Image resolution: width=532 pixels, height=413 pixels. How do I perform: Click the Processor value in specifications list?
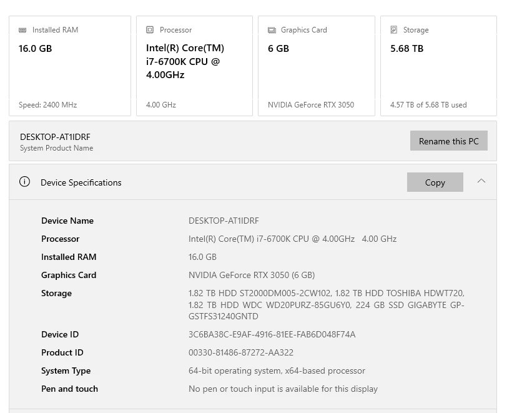click(x=292, y=239)
